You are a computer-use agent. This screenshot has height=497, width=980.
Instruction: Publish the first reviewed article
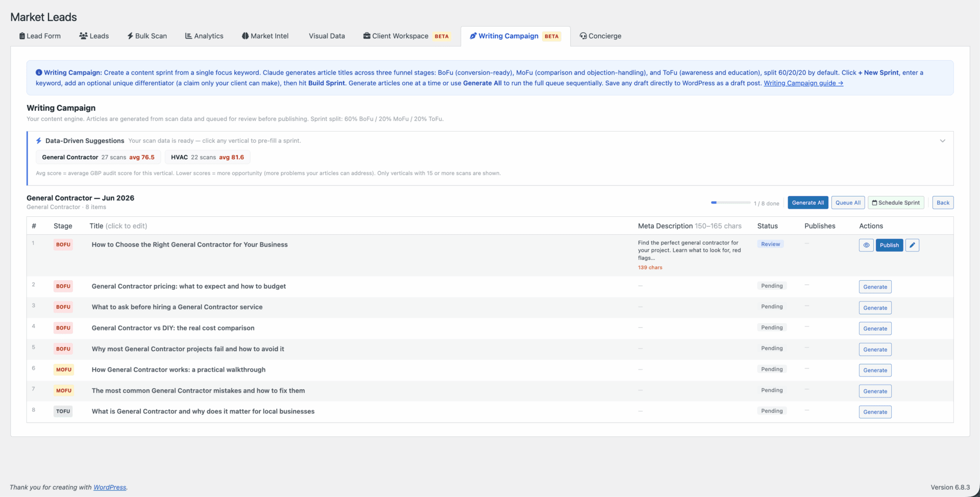click(889, 245)
